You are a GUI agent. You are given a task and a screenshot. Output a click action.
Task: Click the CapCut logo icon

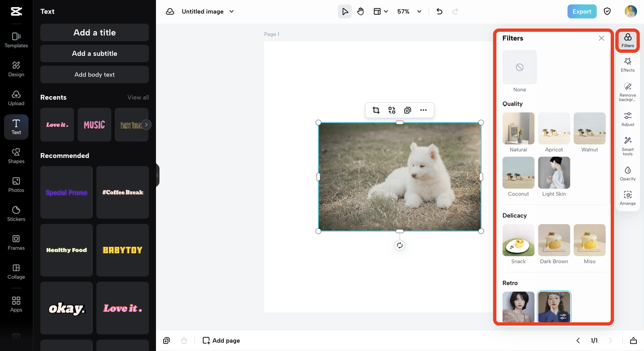click(16, 12)
